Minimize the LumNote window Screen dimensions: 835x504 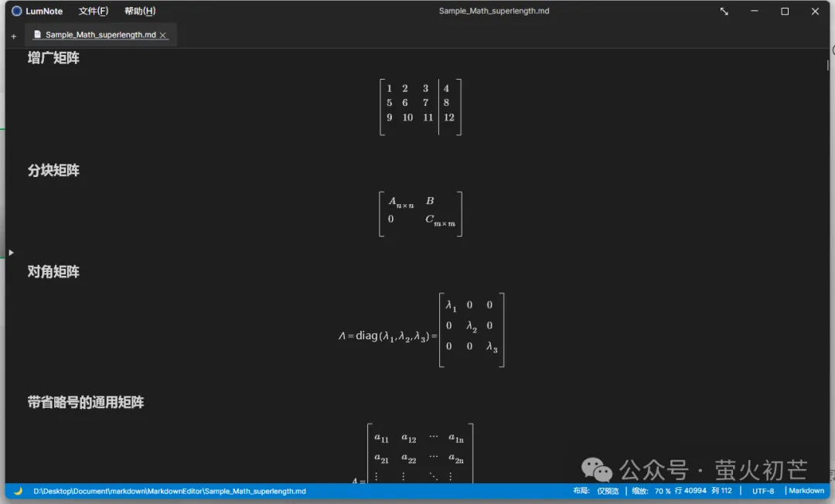(755, 11)
